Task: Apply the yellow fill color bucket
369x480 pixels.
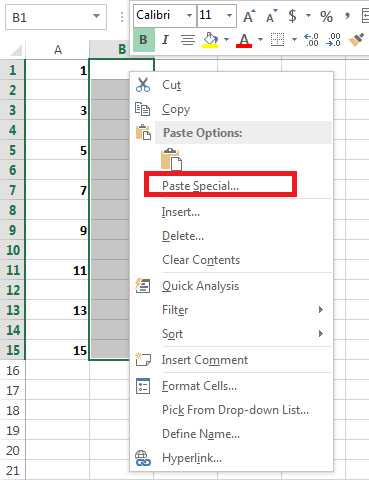Action: pos(210,40)
